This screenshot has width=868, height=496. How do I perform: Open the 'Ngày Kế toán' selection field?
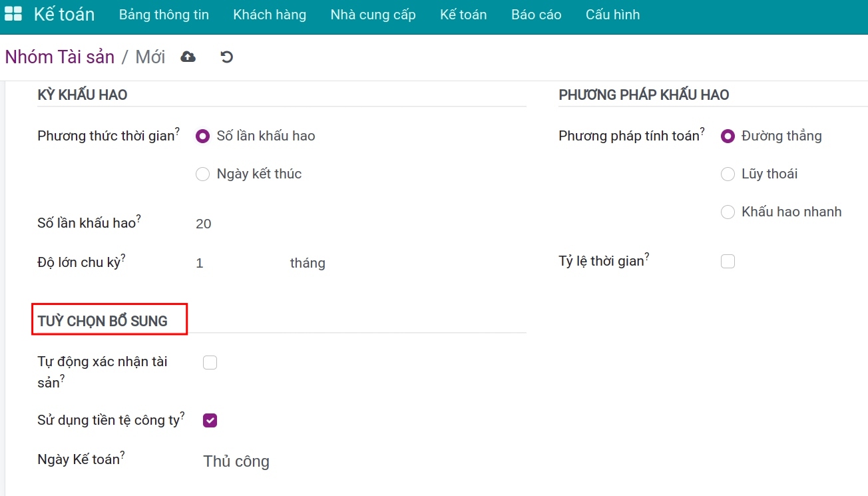tap(236, 461)
